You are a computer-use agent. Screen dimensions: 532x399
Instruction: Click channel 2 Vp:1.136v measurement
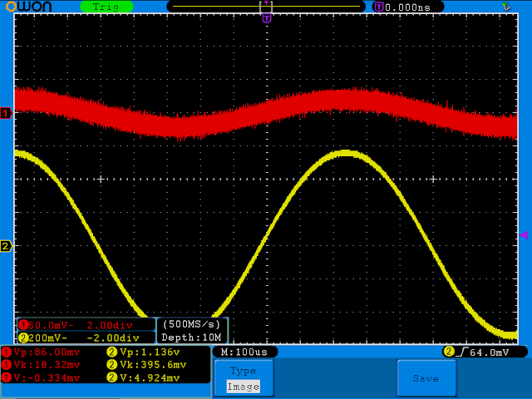click(144, 352)
